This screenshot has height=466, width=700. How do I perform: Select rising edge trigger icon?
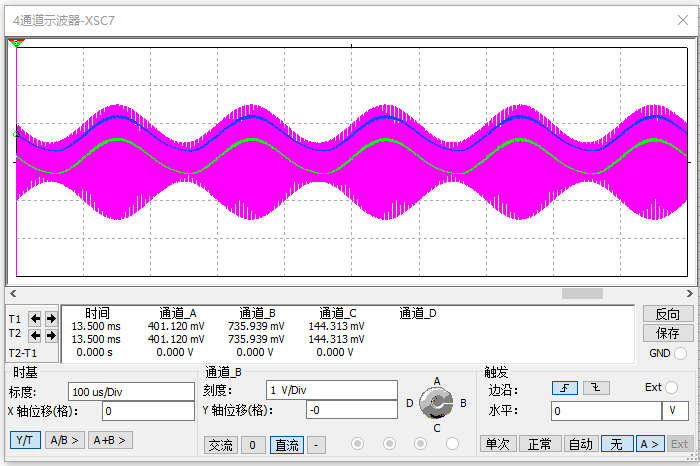[564, 388]
